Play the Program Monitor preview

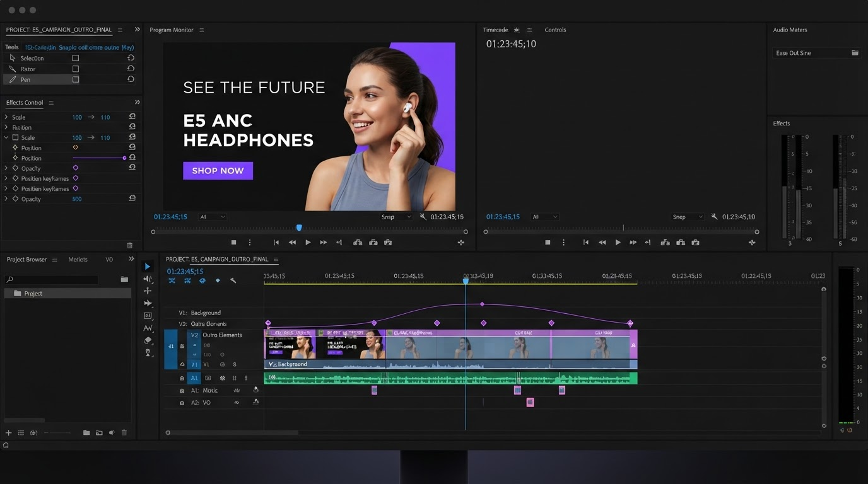pos(308,242)
